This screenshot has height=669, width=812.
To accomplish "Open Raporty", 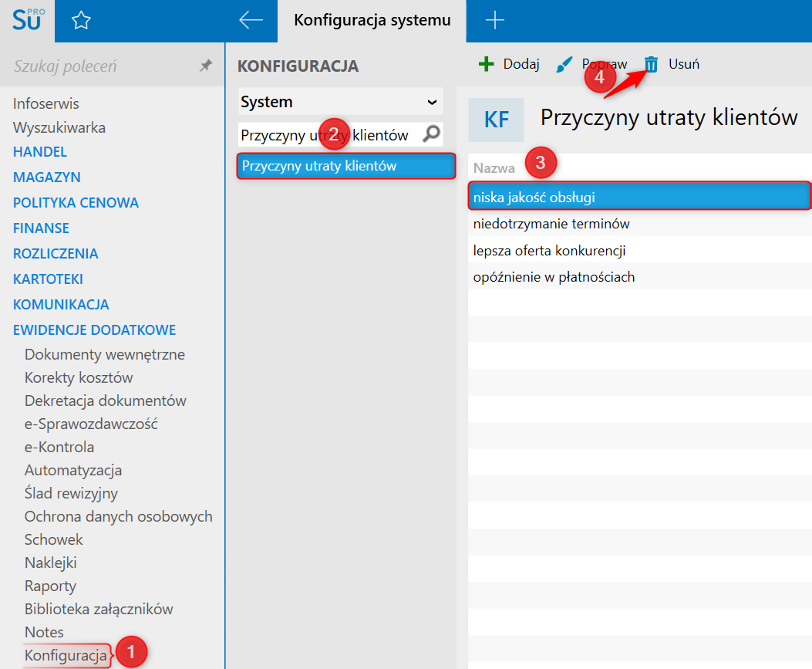I will (x=50, y=586).
